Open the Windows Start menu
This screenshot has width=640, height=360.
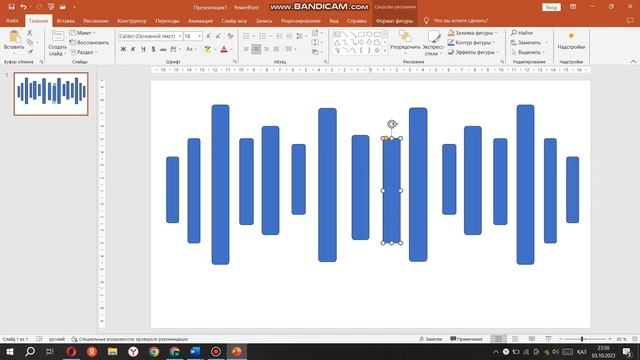9,351
